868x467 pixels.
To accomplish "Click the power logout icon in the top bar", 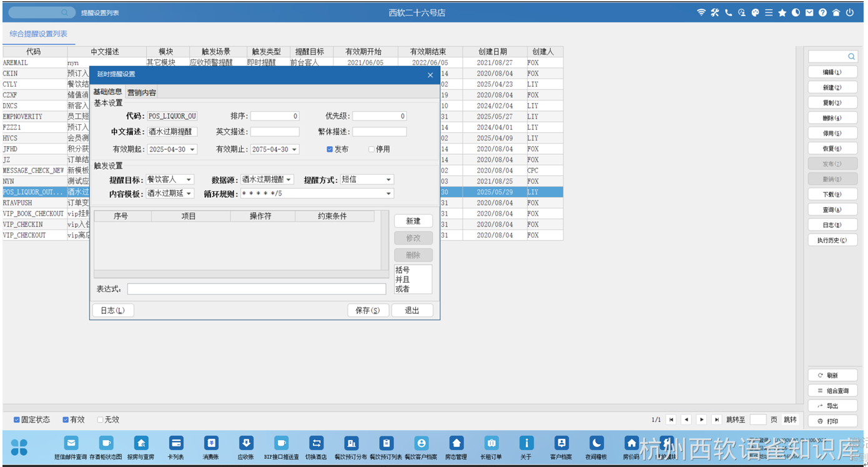I will 850,12.
